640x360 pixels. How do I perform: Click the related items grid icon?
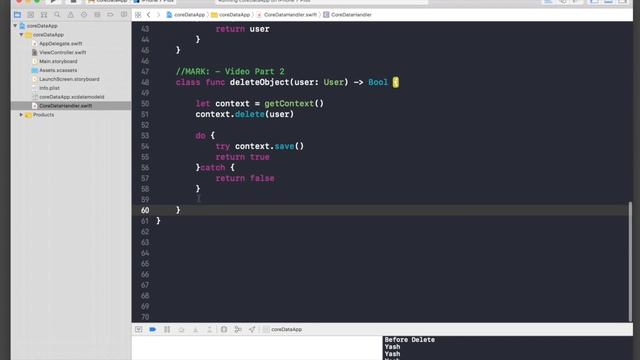point(138,15)
